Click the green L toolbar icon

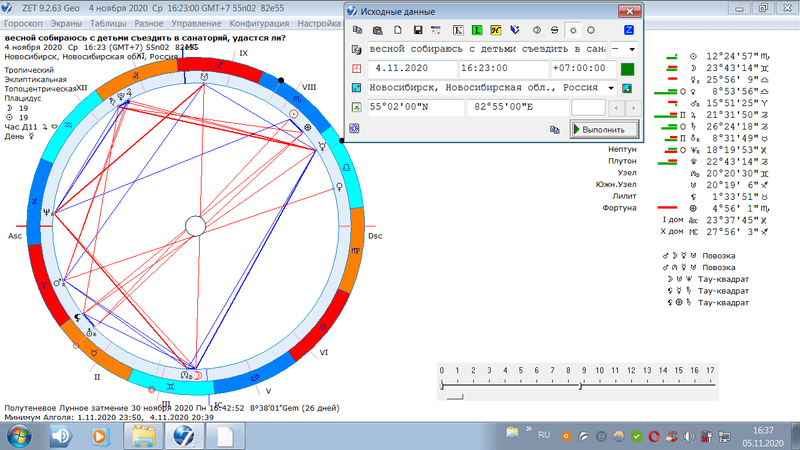477,30
